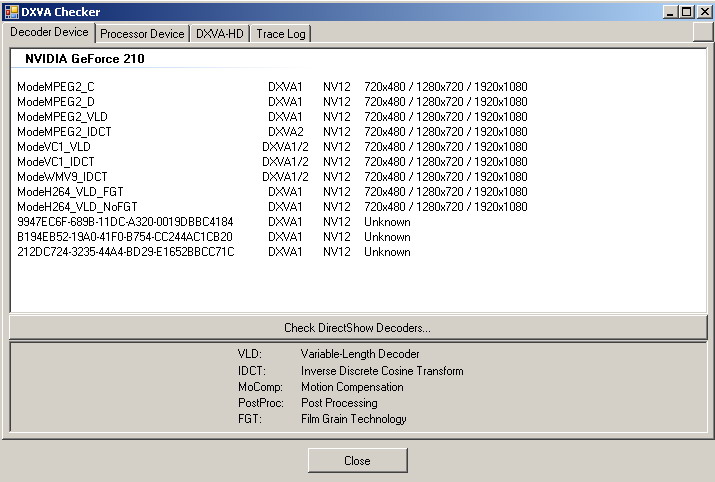Click Unknown value in 9947EC6F row
715x482 pixels.
click(x=387, y=222)
